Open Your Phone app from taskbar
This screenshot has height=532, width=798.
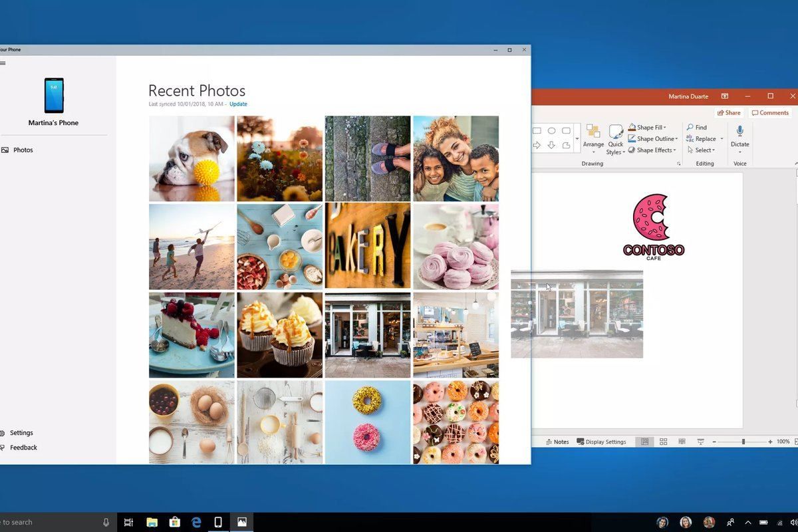[x=217, y=522]
